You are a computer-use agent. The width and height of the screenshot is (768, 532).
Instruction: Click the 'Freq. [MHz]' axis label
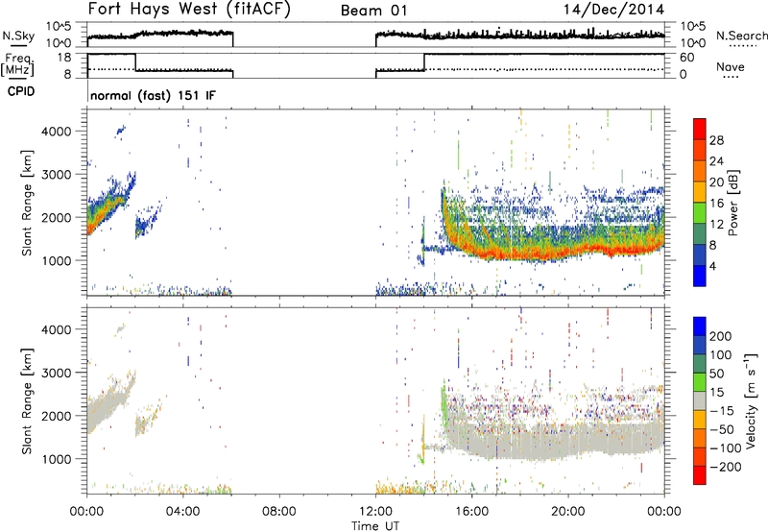tap(17, 64)
